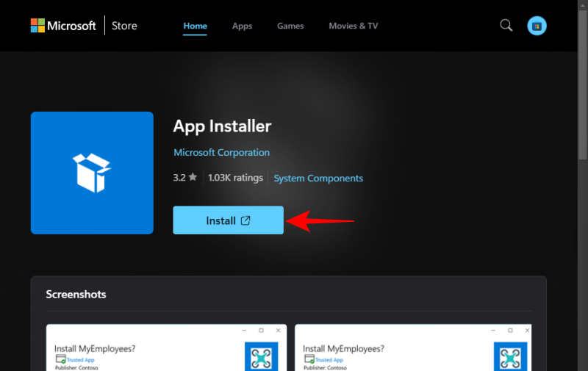588x371 pixels.
Task: Click the App Installer blue box icon
Action: (92, 173)
